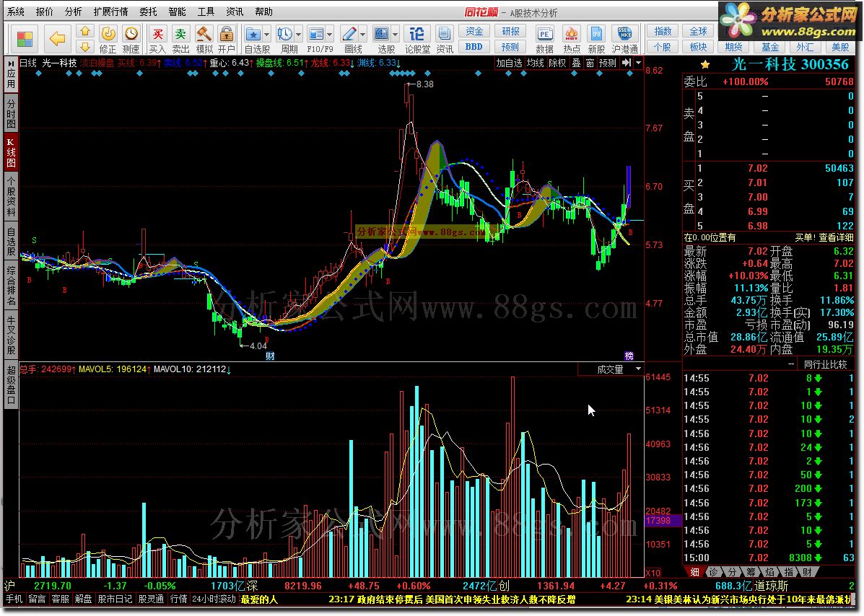Switch to 牛叉诊股 sidebar tab

[x=11, y=335]
